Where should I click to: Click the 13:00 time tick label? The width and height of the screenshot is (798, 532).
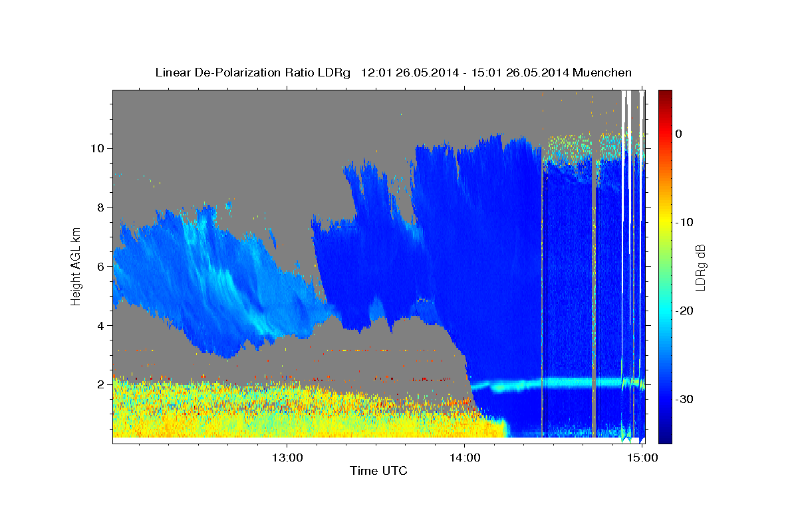(287, 458)
